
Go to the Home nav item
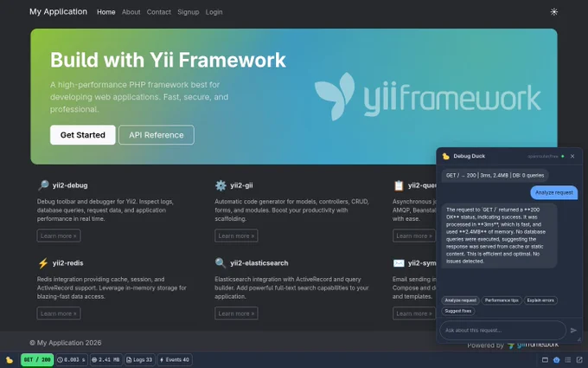click(x=106, y=12)
